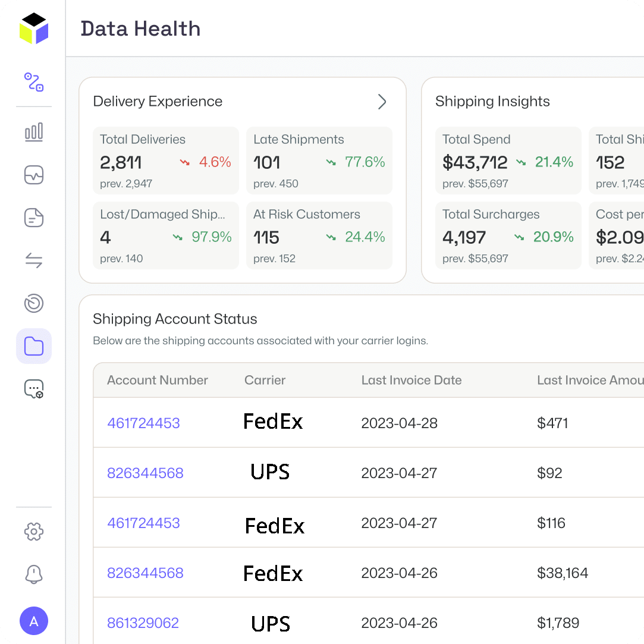Open the invoice document icon in sidebar
Viewport: 644px width, 644px height.
tap(34, 218)
